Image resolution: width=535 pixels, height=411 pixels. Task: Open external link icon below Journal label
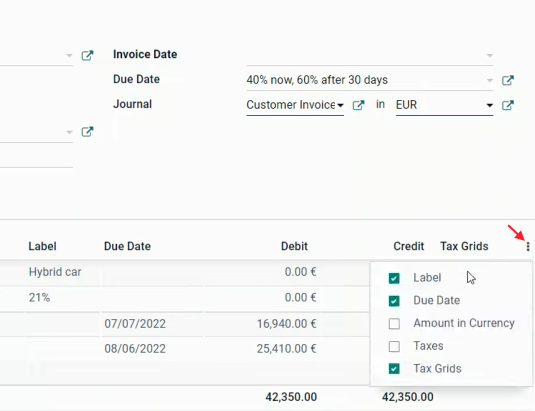87,132
